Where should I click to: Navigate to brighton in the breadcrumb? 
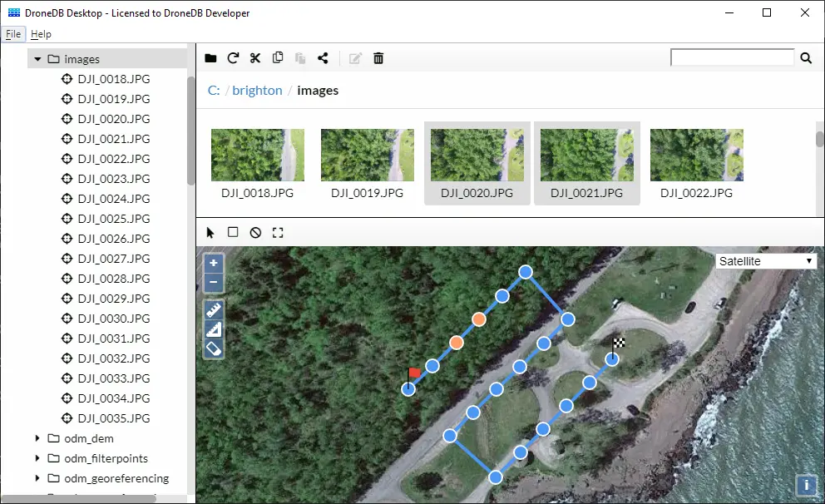[x=257, y=91]
